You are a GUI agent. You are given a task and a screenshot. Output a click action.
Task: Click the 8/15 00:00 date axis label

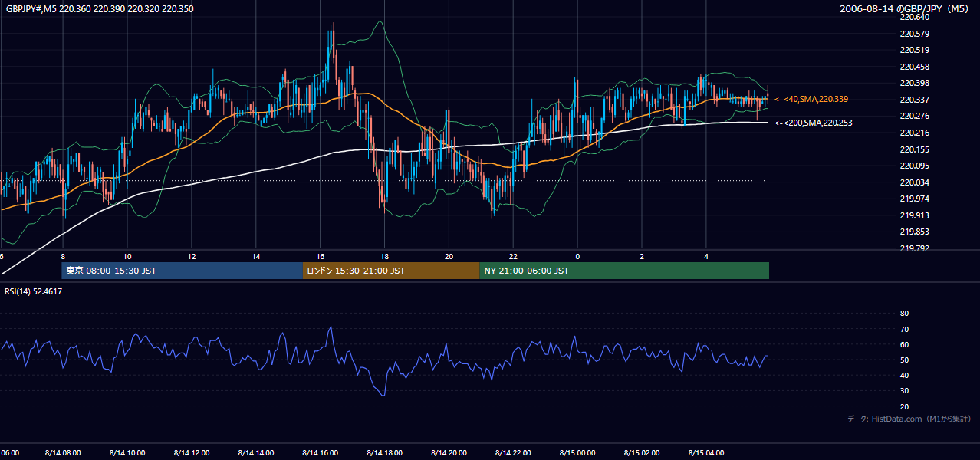[x=577, y=453]
